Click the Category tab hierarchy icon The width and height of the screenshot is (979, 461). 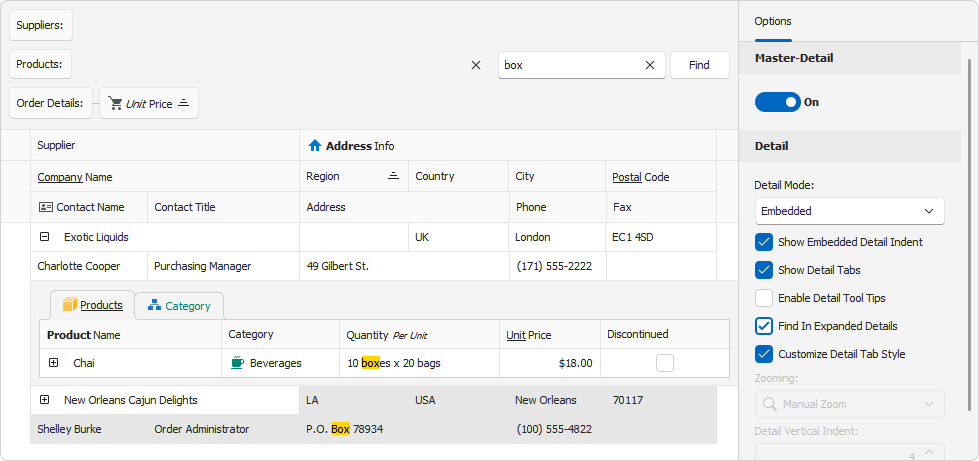[x=154, y=306]
